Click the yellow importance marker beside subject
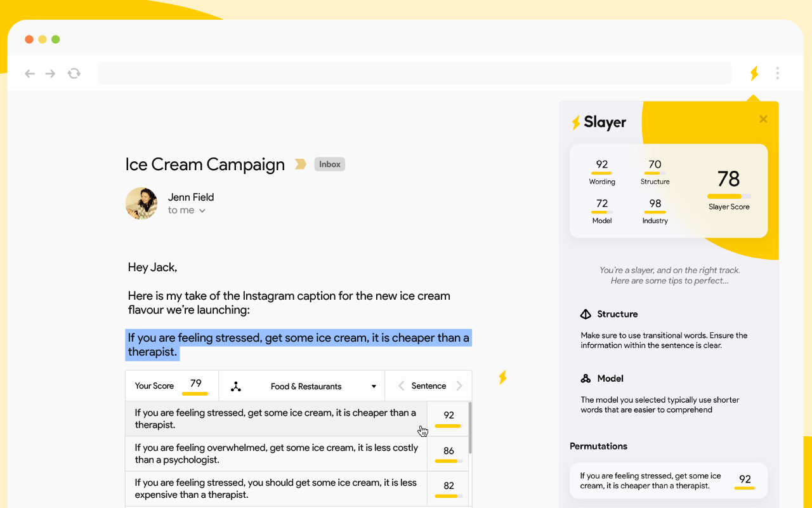 [300, 164]
